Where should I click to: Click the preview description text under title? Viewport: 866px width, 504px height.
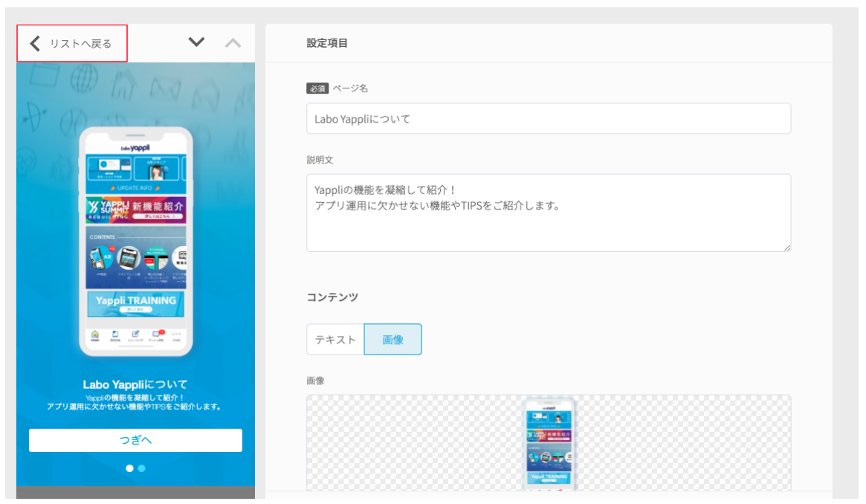click(x=135, y=402)
